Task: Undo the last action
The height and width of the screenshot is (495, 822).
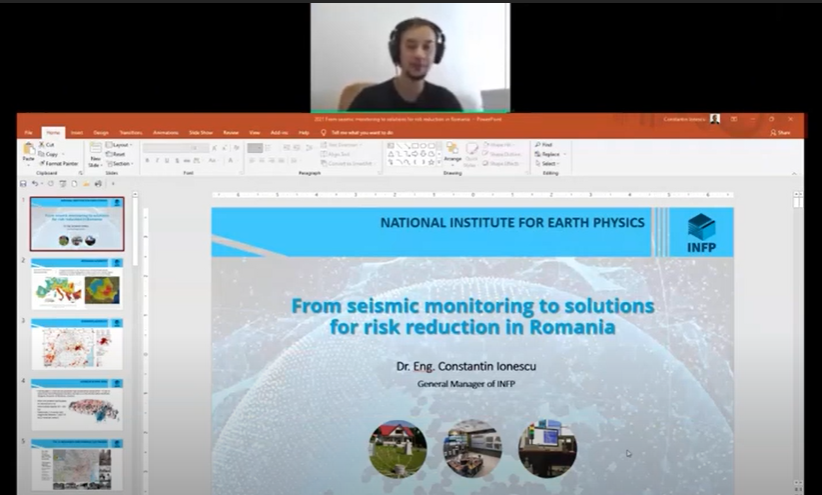Action: click(35, 184)
